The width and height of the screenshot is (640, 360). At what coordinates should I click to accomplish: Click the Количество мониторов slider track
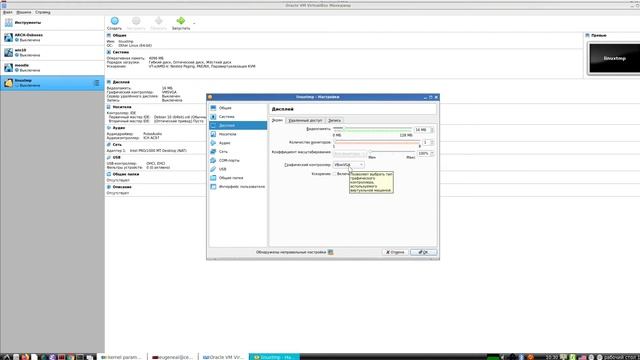click(x=376, y=142)
